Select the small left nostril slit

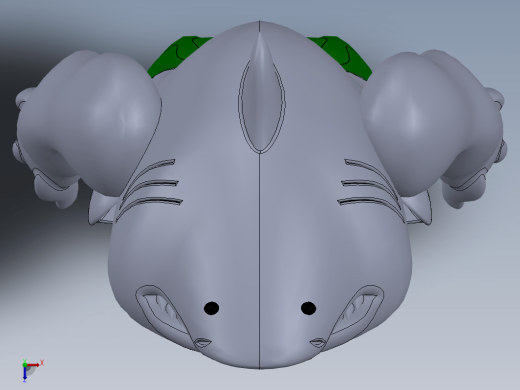pyautogui.click(x=202, y=343)
